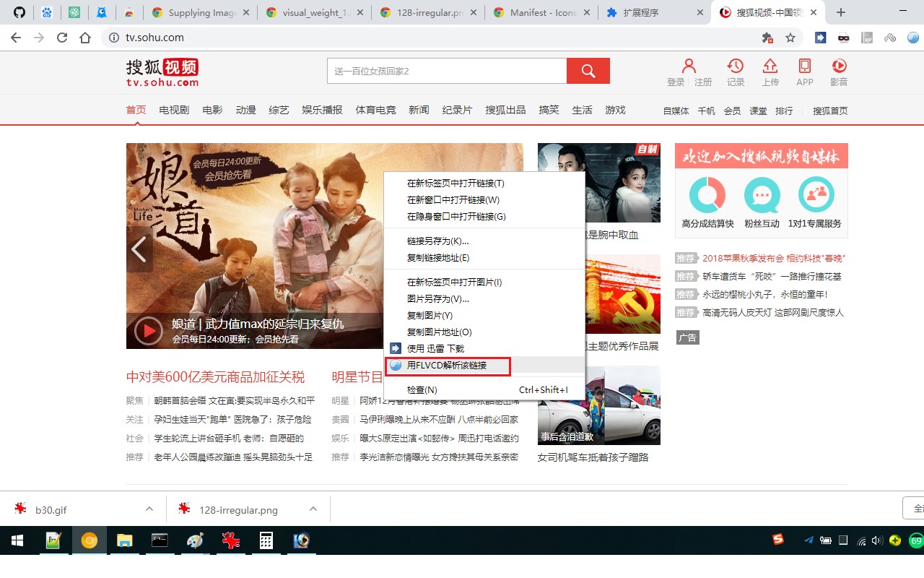
Task: Go back to previous page
Action: tap(16, 38)
